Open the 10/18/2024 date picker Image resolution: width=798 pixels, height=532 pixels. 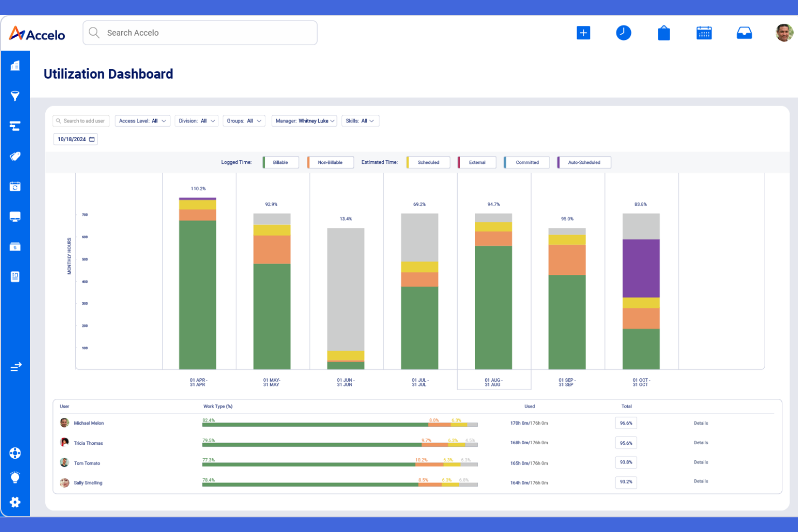pyautogui.click(x=75, y=139)
